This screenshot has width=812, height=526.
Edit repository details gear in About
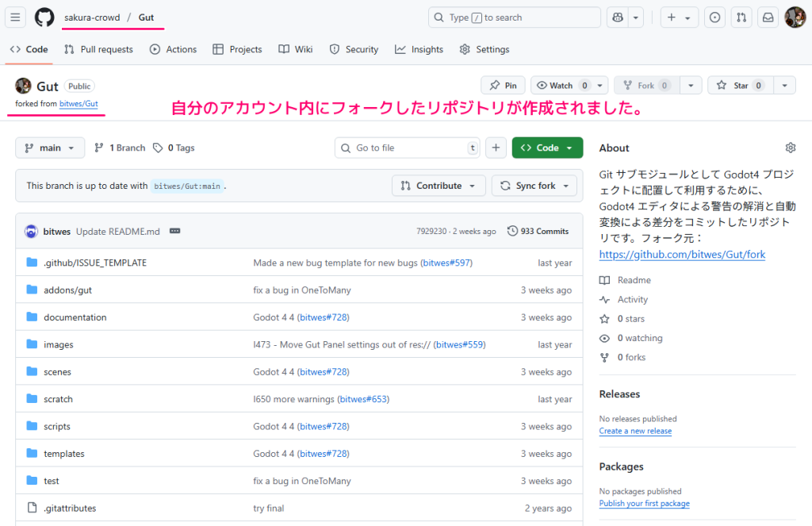pyautogui.click(x=791, y=148)
